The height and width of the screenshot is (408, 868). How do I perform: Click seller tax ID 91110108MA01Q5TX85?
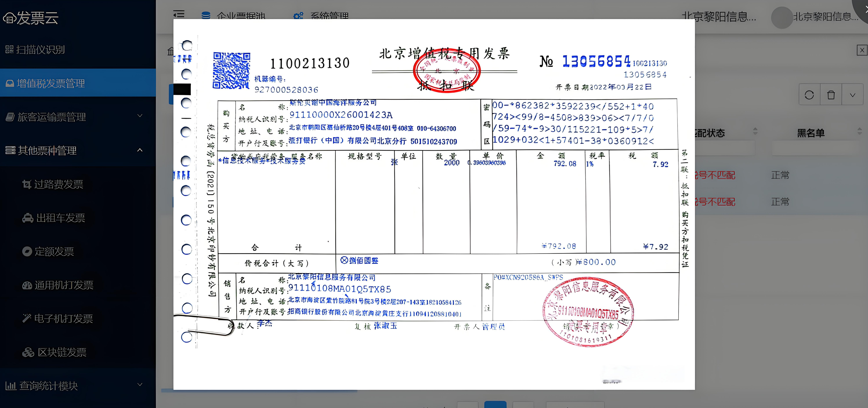point(340,289)
